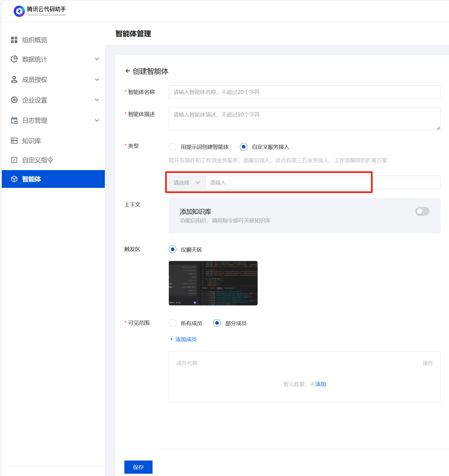Click the Tencent Cloud CodeBuddy logo

coord(19,11)
